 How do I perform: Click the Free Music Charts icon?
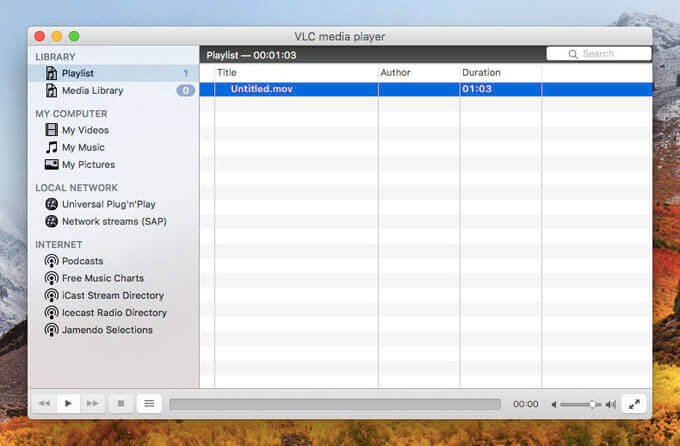(x=51, y=278)
